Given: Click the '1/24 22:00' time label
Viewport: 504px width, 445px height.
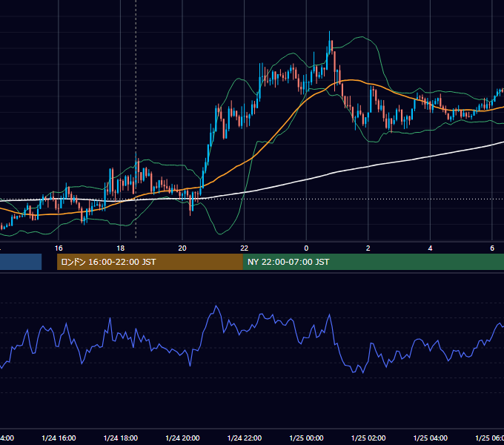Looking at the screenshot, I should (245, 438).
